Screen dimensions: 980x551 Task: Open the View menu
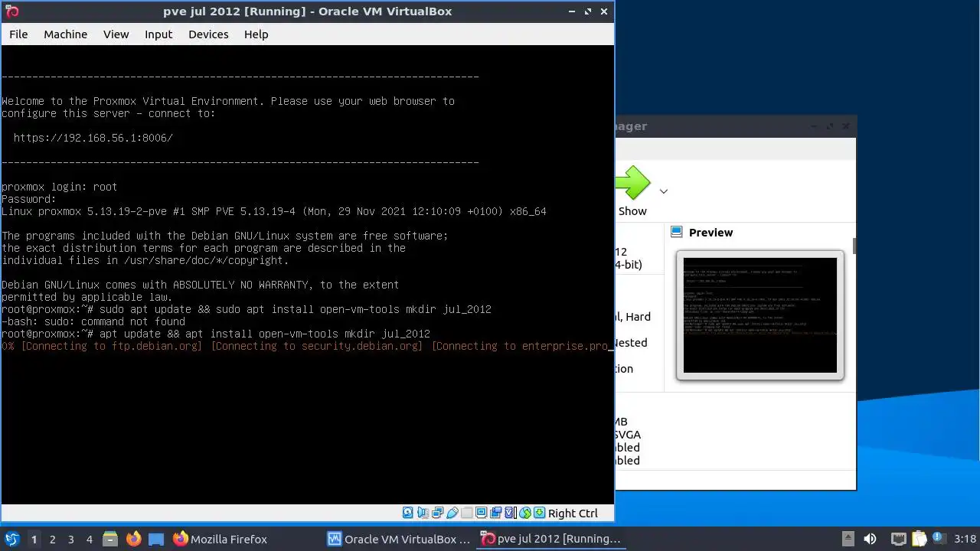[116, 34]
